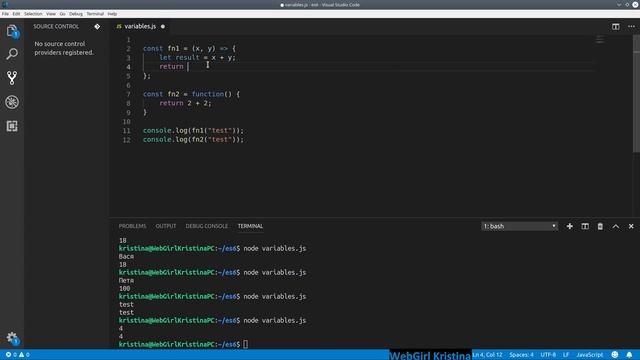
Task: Open the feedback smiley in status bar
Action: (x=615, y=355)
